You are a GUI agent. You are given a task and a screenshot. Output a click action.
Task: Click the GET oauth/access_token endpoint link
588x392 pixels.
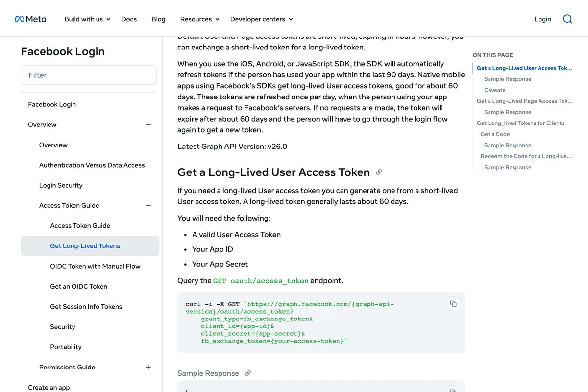pos(261,281)
